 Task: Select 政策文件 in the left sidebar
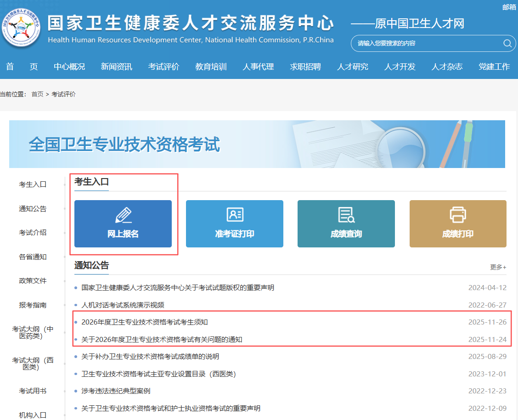click(33, 281)
